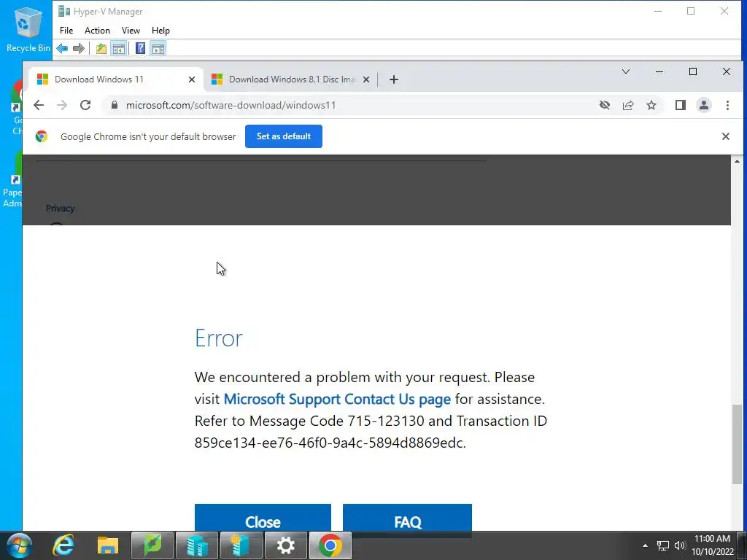Image resolution: width=747 pixels, height=560 pixels.
Task: Click Set as default button
Action: (284, 136)
